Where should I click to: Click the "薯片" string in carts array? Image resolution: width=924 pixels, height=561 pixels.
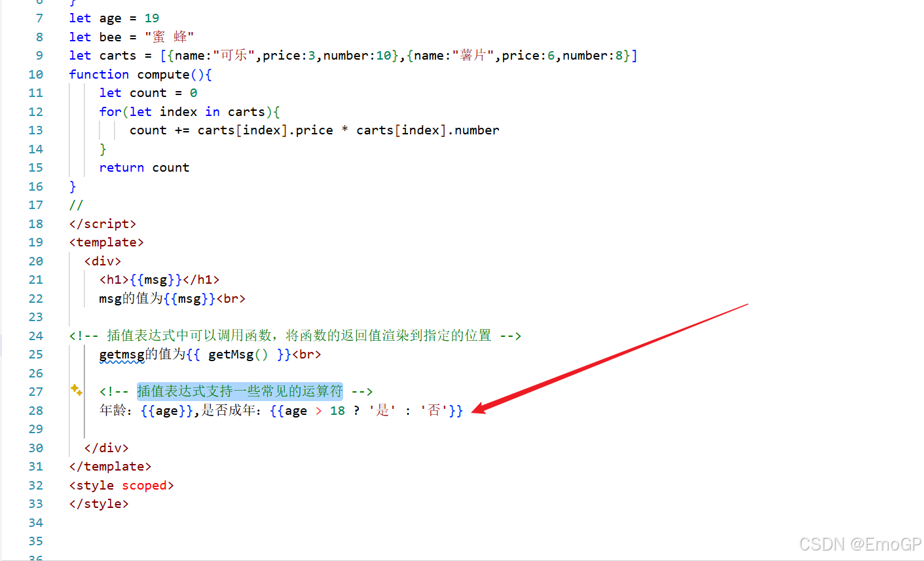tap(473, 56)
